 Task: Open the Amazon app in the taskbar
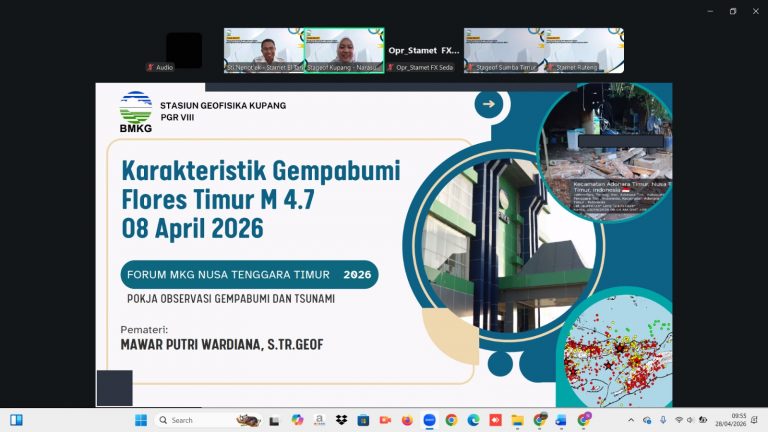[319, 420]
